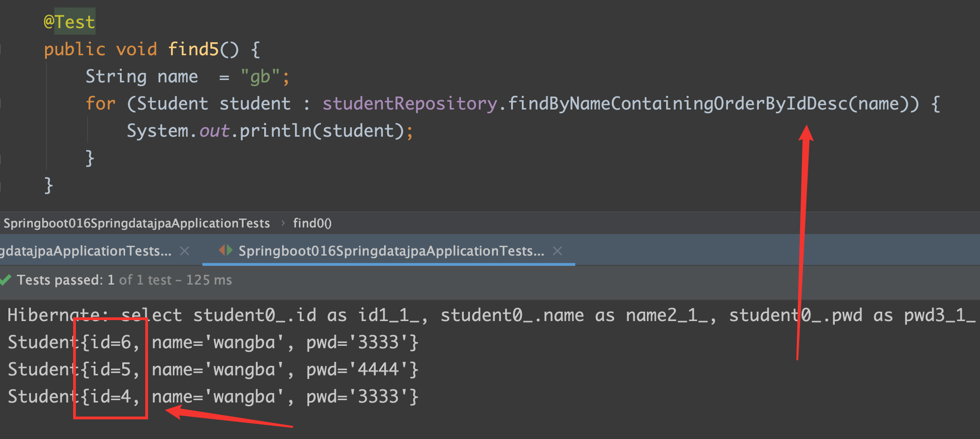
Task: Close the Springboot016SpringdatajpaApplicationTests run tab
Action: (557, 251)
